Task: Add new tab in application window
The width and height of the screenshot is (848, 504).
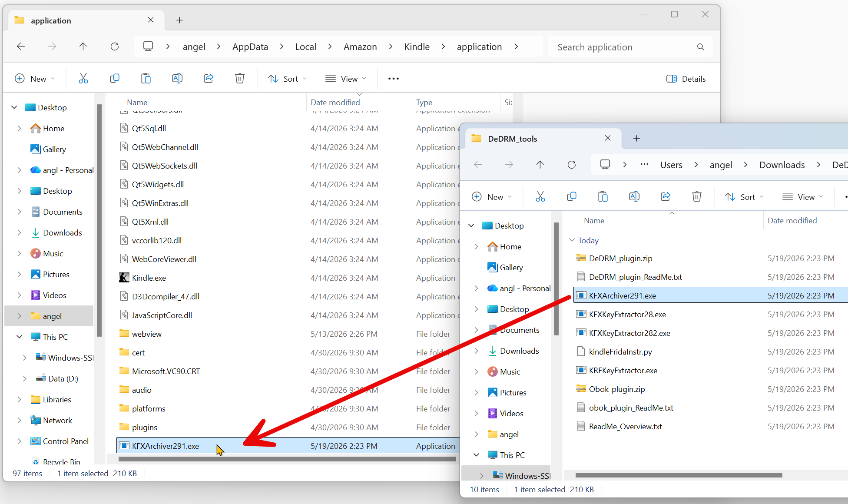Action: click(x=179, y=20)
